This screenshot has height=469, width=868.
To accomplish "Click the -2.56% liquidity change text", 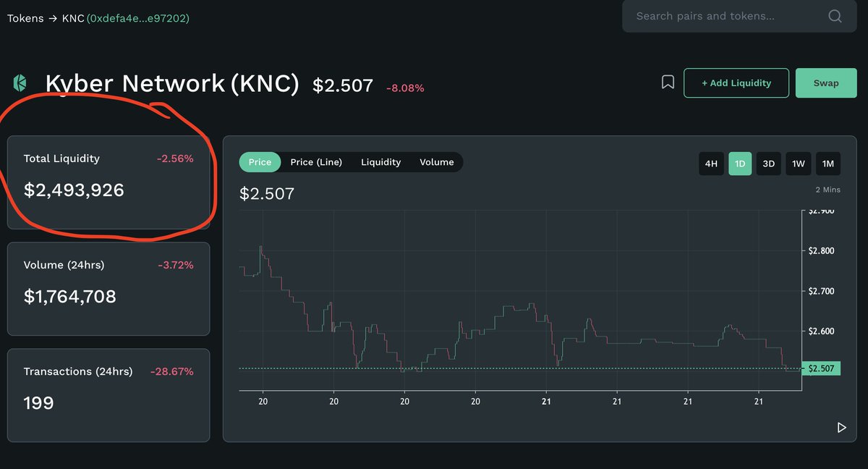I will [175, 159].
